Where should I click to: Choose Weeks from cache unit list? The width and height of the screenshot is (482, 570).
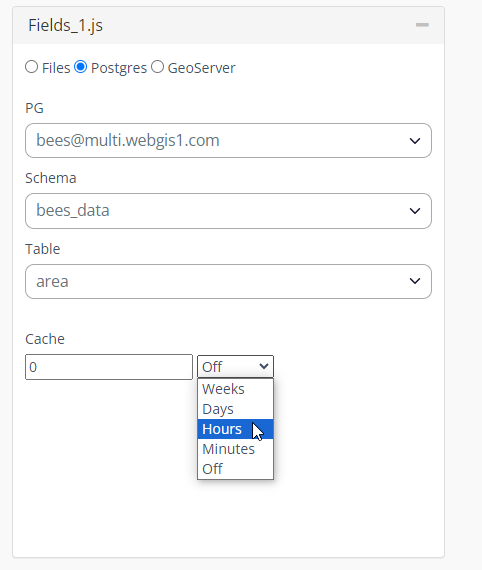click(x=236, y=389)
